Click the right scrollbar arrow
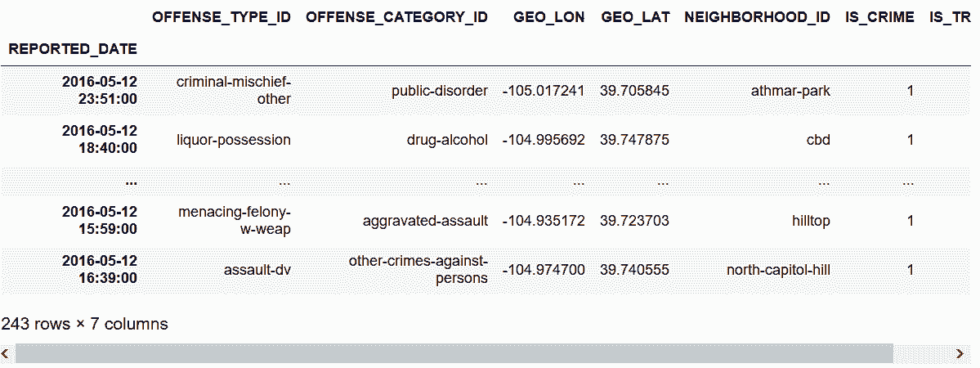 pos(959,353)
